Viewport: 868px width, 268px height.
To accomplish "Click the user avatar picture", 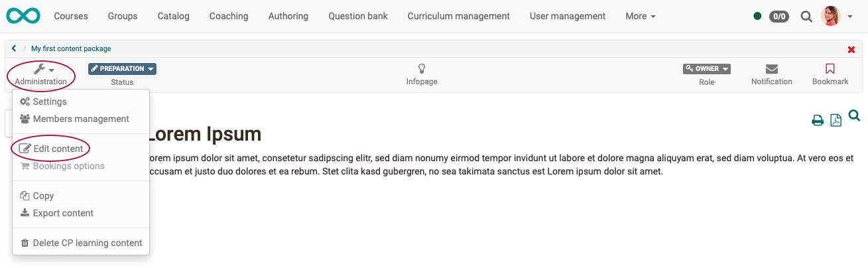I will 830,16.
